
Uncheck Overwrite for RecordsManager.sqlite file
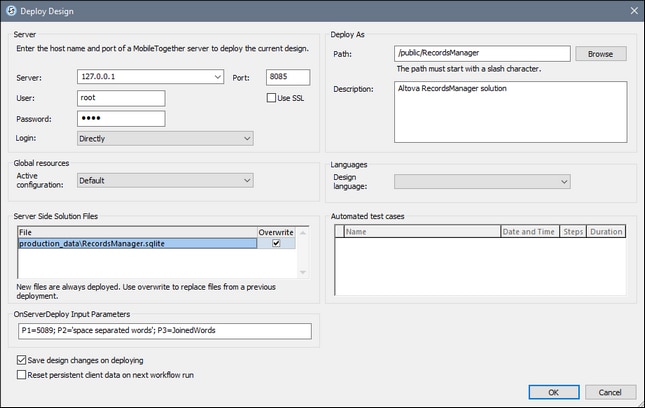coord(276,243)
